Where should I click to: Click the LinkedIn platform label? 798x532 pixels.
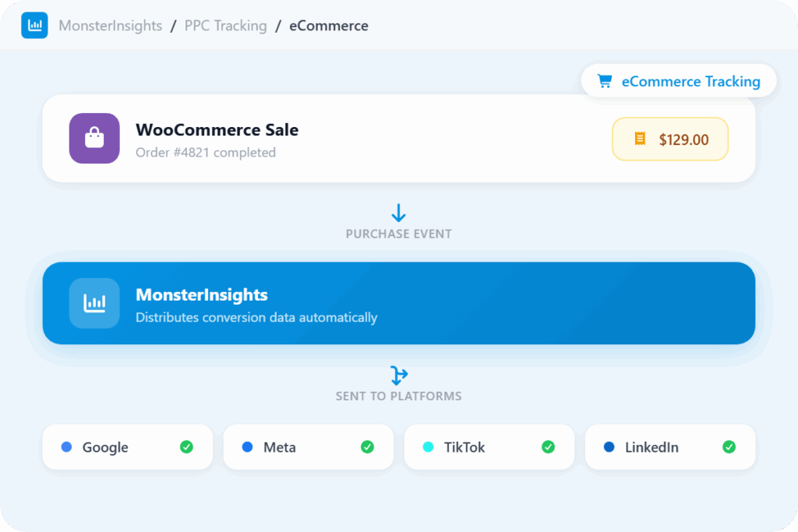[x=651, y=447]
